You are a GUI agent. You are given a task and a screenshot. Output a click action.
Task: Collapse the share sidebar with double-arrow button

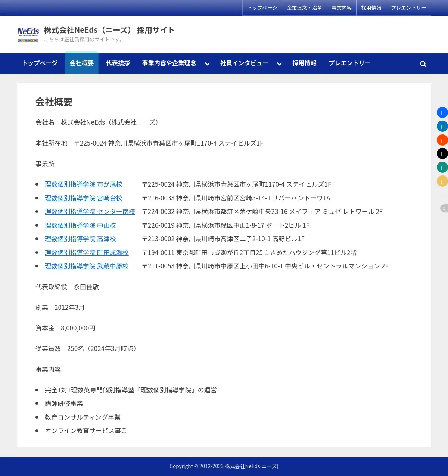click(x=444, y=208)
